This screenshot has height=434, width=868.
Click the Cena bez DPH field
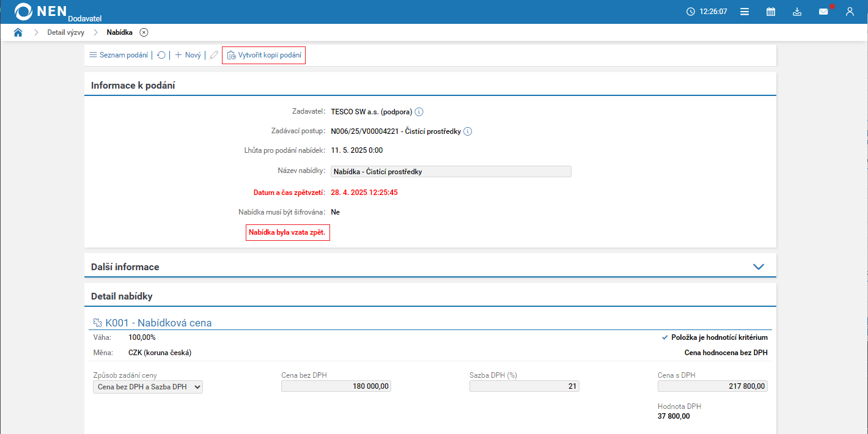click(x=336, y=386)
